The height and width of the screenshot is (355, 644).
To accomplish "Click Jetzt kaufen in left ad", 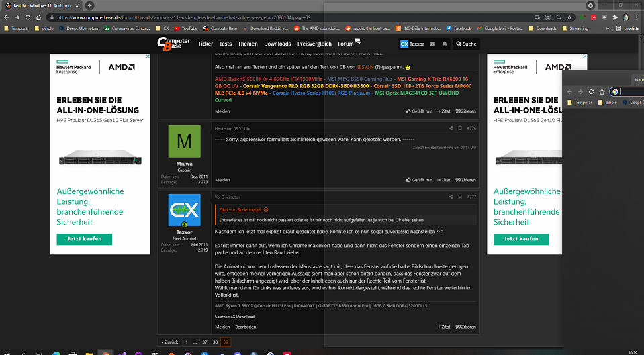I will (x=84, y=239).
